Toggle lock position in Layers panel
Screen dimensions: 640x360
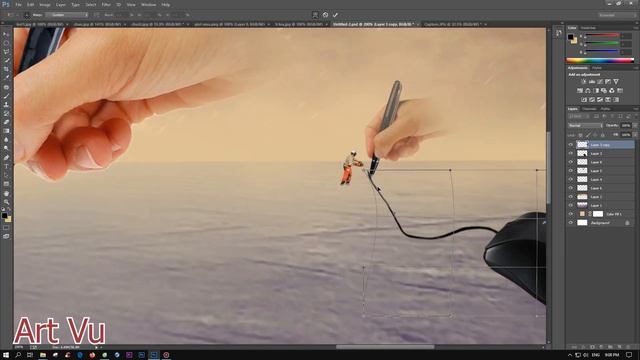point(595,135)
